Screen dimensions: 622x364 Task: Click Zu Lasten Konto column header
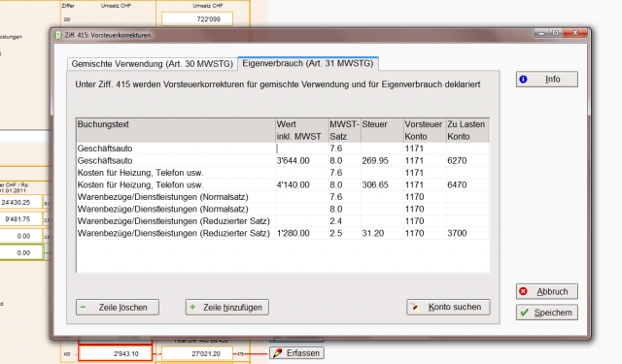coord(467,130)
